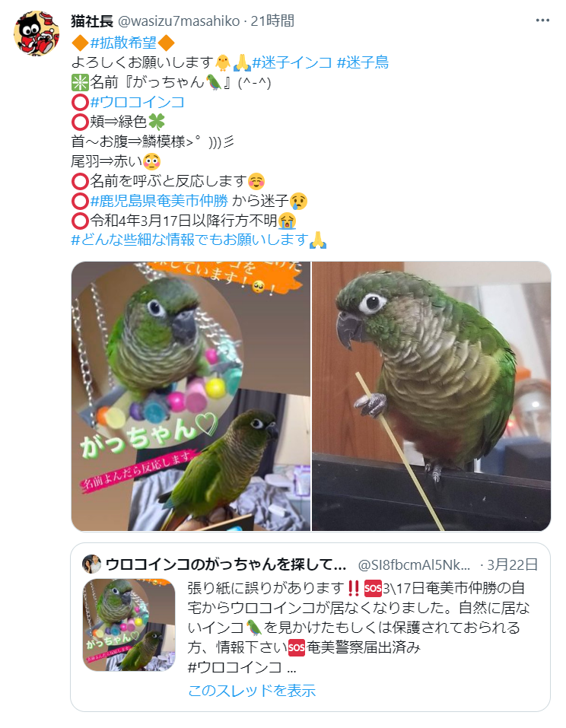
Task: Open the #迷子鳥 hashtag
Action: [362, 62]
